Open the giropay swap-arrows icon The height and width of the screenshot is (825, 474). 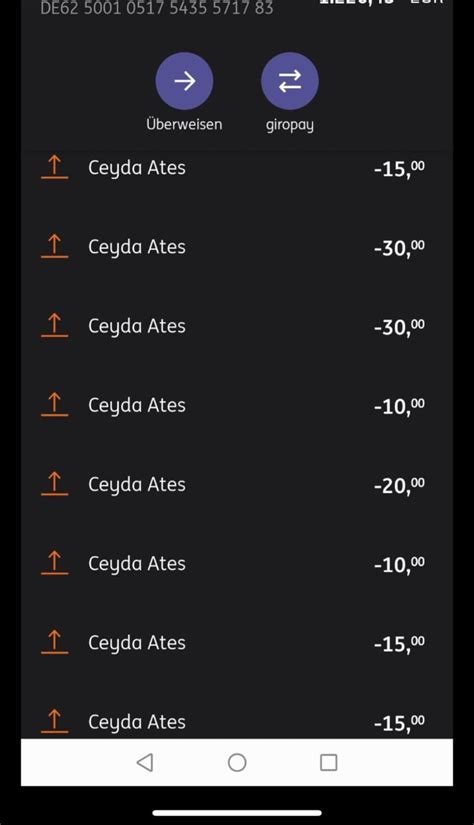[x=290, y=81]
